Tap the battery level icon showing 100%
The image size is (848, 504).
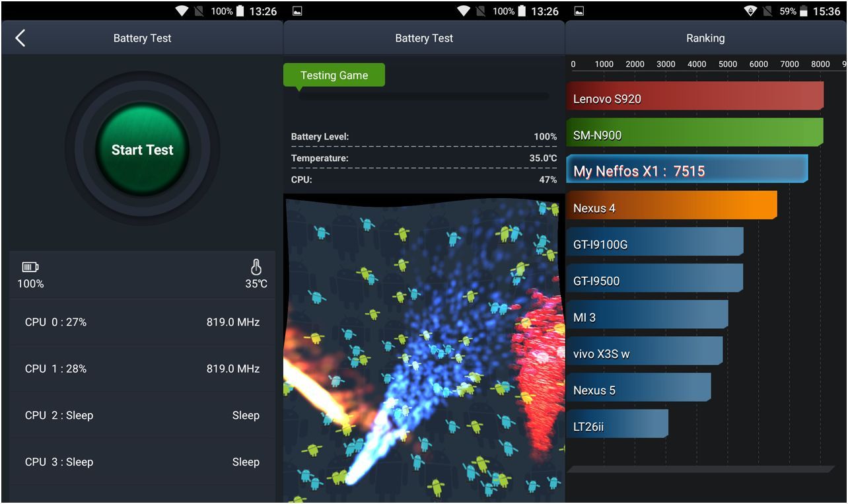point(30,268)
